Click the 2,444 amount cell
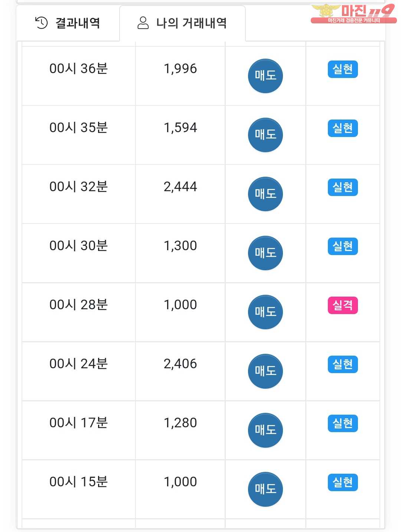This screenshot has height=532, width=401. coord(180,194)
